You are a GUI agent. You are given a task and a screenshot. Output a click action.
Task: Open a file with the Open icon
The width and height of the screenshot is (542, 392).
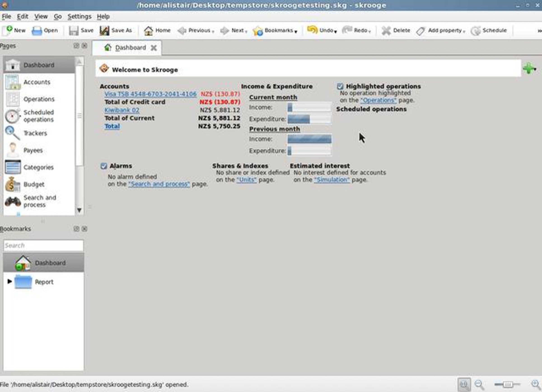37,30
